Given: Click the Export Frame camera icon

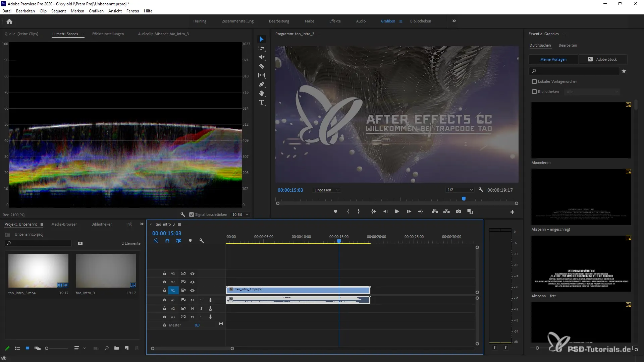Looking at the screenshot, I should (459, 212).
